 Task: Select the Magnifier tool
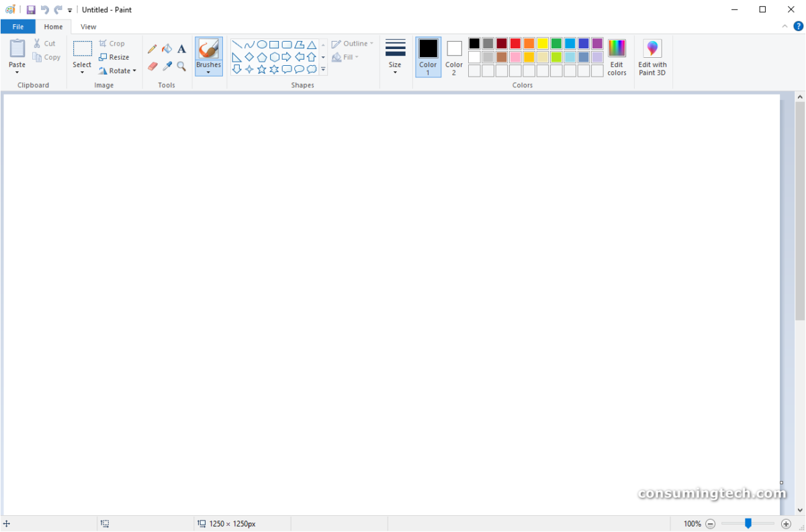(181, 66)
